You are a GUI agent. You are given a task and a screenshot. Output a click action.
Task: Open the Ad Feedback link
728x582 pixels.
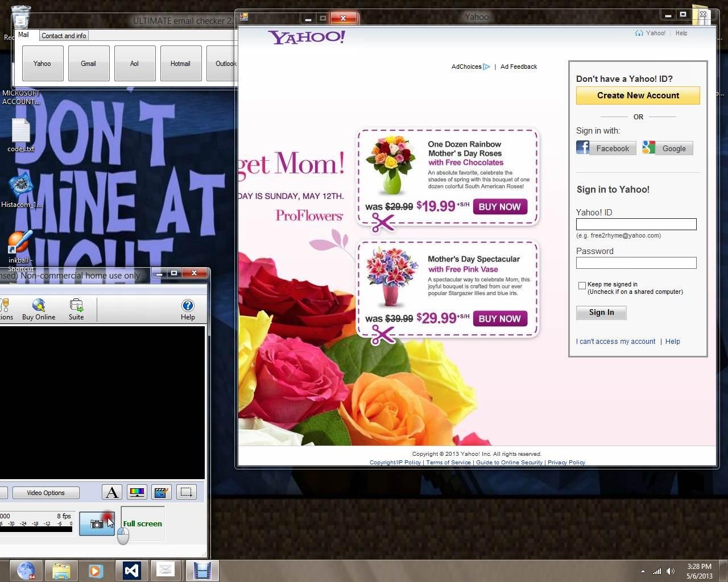coord(519,66)
